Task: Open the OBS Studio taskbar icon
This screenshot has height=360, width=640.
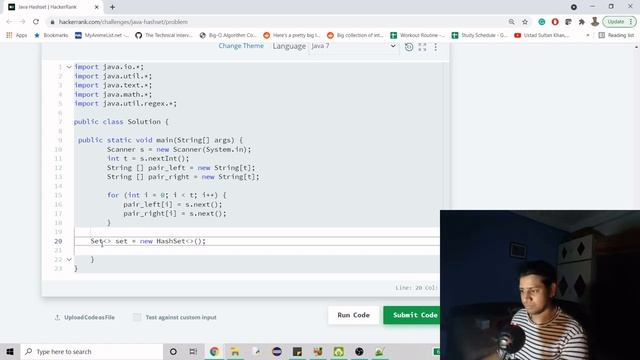Action: point(359,351)
